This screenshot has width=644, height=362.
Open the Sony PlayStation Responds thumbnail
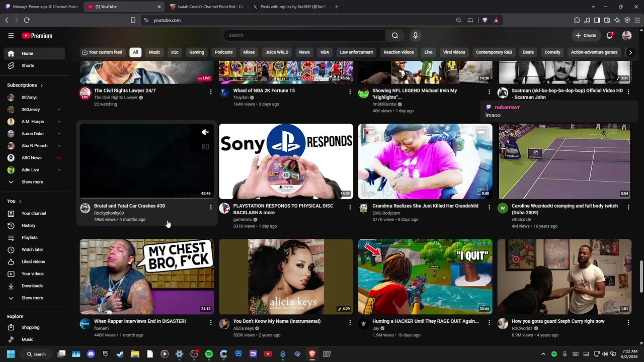(286, 161)
